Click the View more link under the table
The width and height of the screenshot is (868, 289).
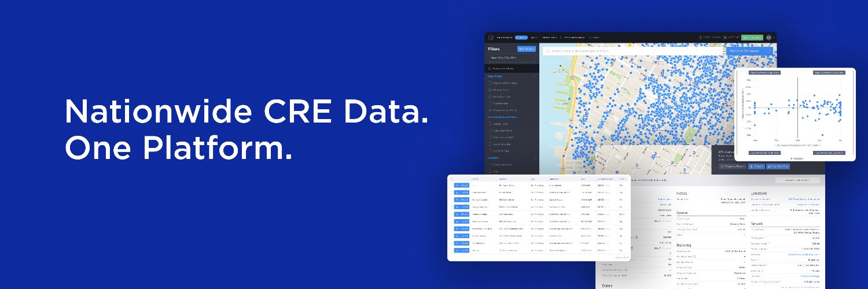(x=621, y=257)
